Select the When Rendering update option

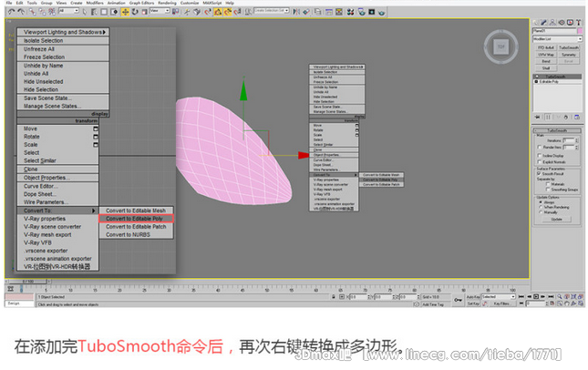click(x=541, y=207)
